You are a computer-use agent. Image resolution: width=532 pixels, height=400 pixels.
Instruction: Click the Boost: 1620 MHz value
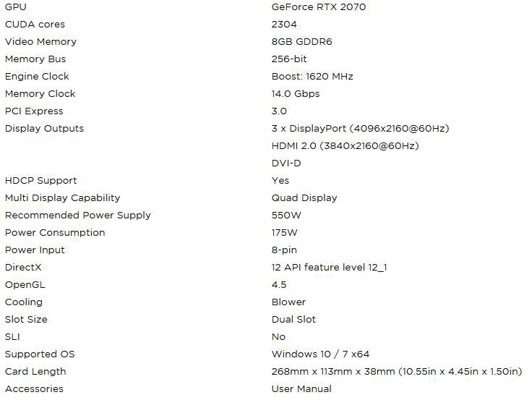(312, 77)
